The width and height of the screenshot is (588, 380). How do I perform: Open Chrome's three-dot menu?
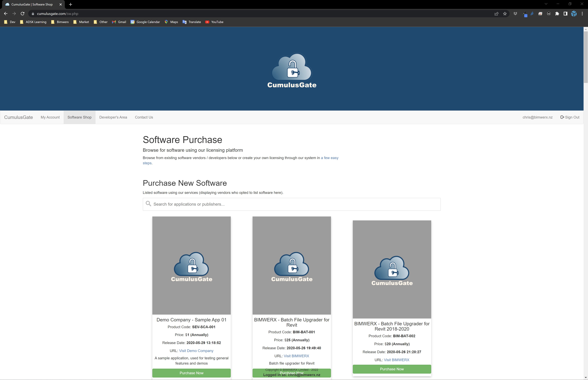point(582,14)
